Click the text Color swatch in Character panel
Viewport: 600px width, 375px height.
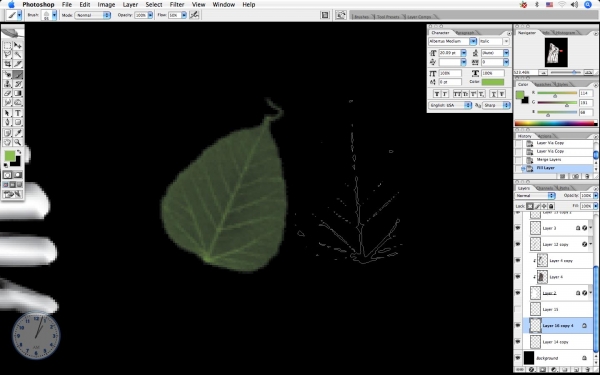tap(493, 82)
